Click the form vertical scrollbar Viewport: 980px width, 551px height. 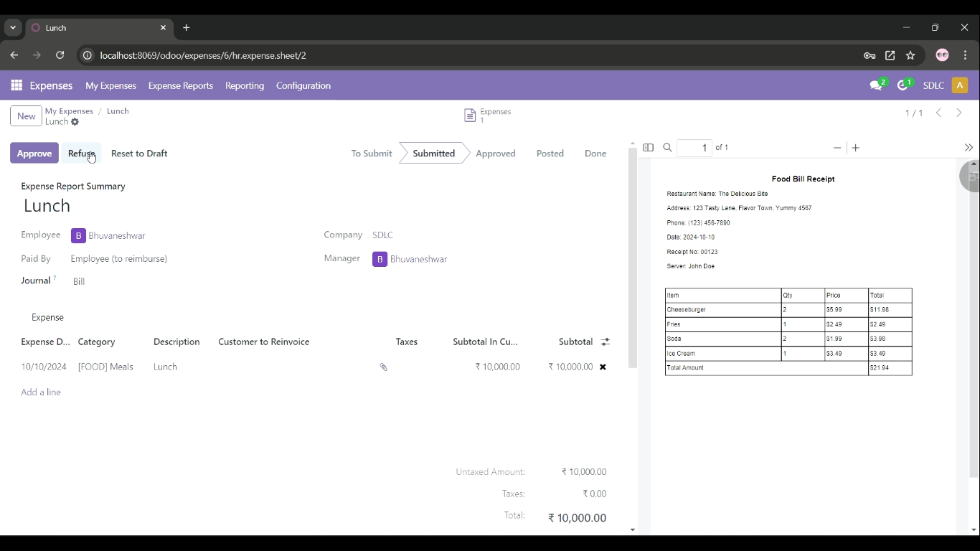point(632,258)
